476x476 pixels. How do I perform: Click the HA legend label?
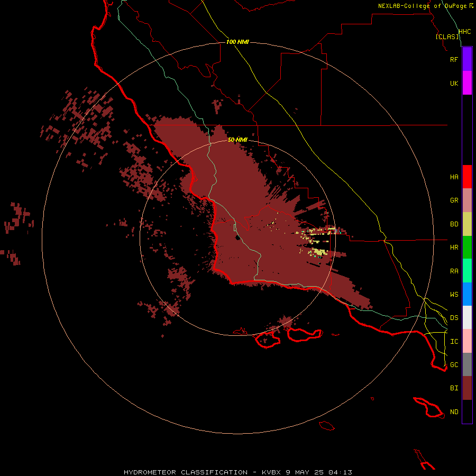click(454, 177)
